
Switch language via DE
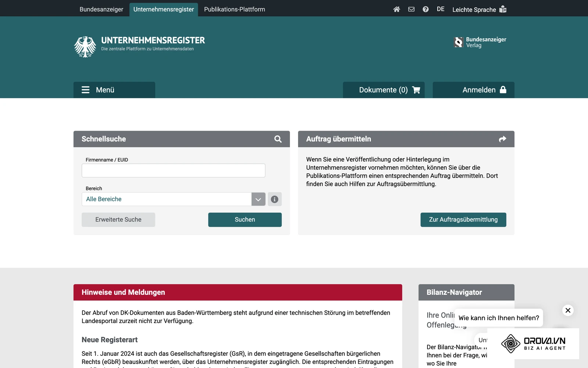(441, 9)
